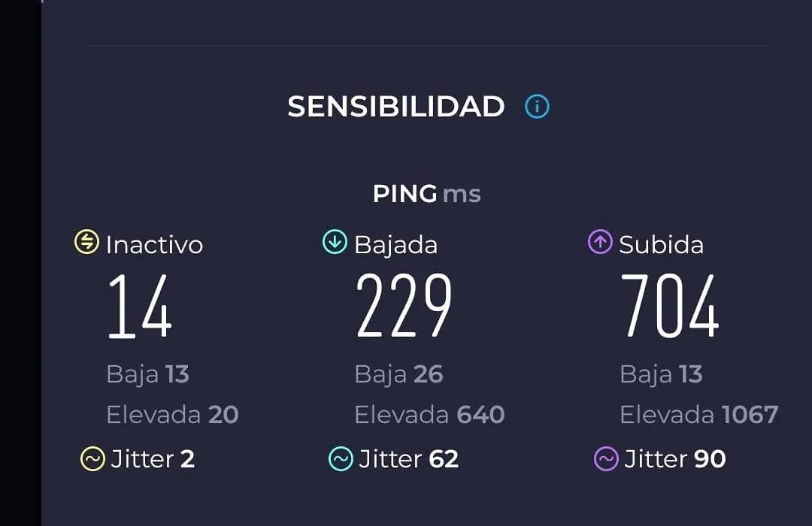
Task: Click the info icon beside SENSIBILIDAD
Action: click(537, 107)
